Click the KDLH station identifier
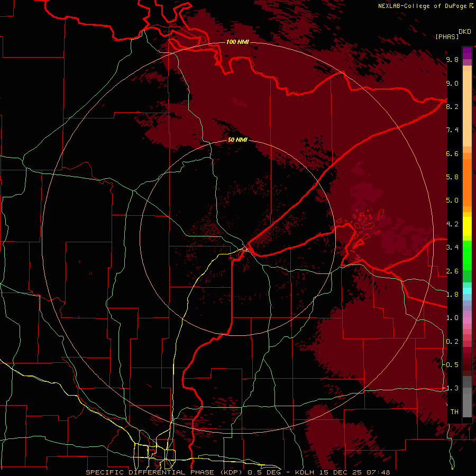This screenshot has width=476, height=476. click(306, 472)
